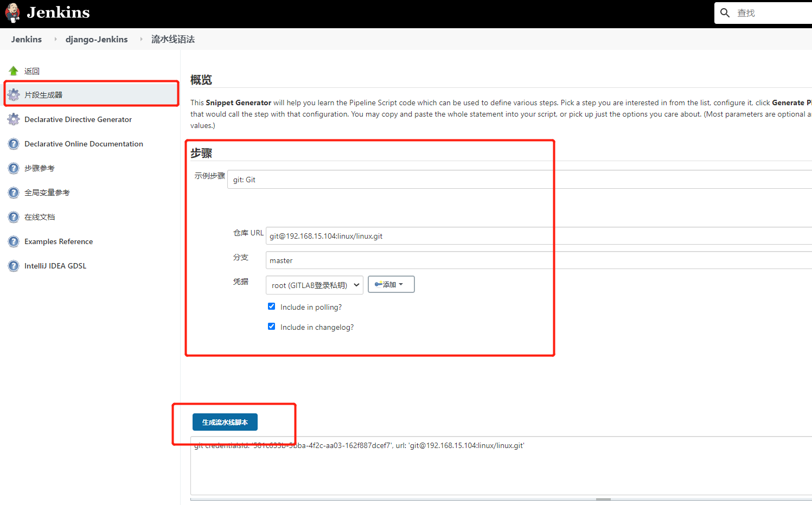812x505 pixels.
Task: Open 流水线语法 breadcrumb item
Action: pyautogui.click(x=173, y=39)
